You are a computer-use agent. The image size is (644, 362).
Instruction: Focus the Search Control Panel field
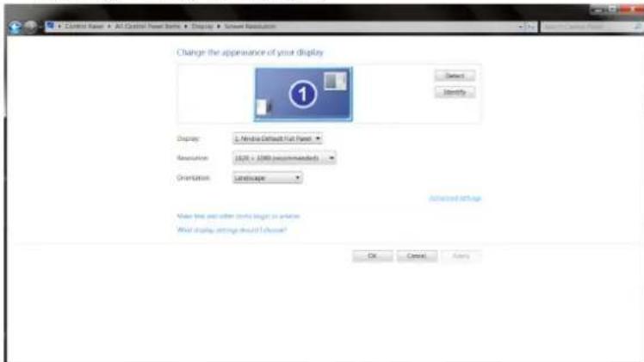tap(584, 28)
